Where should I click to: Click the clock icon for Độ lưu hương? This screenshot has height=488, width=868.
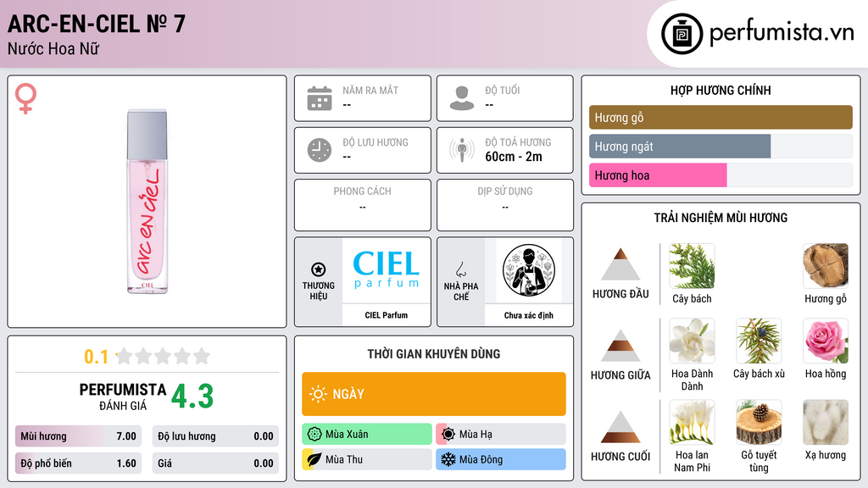point(320,150)
